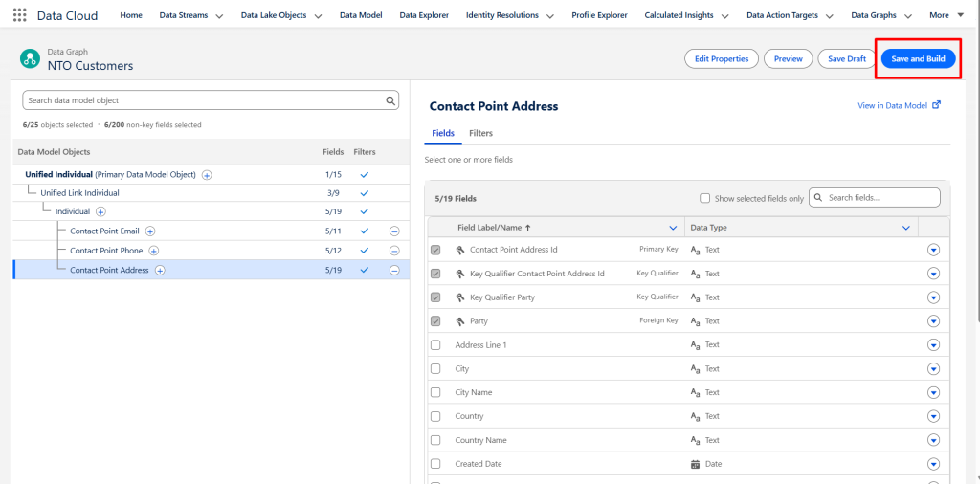This screenshot has height=484, width=980.
Task: Focus the Search fields input
Action: coord(875,197)
